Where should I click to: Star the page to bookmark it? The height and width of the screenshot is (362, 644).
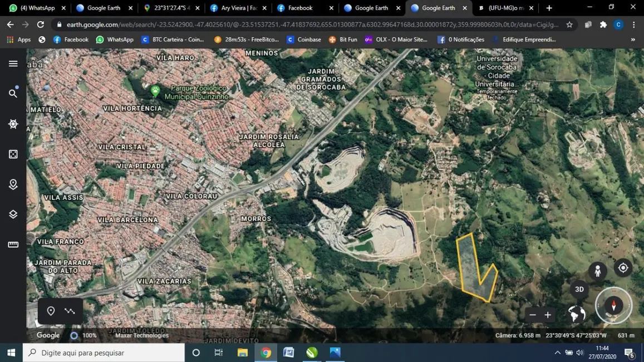tap(569, 25)
